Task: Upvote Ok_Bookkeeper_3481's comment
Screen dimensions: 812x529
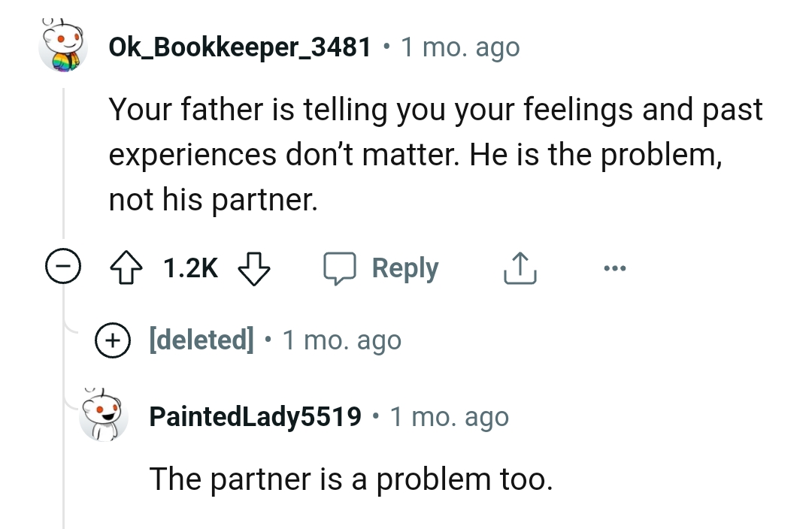Action: (128, 267)
